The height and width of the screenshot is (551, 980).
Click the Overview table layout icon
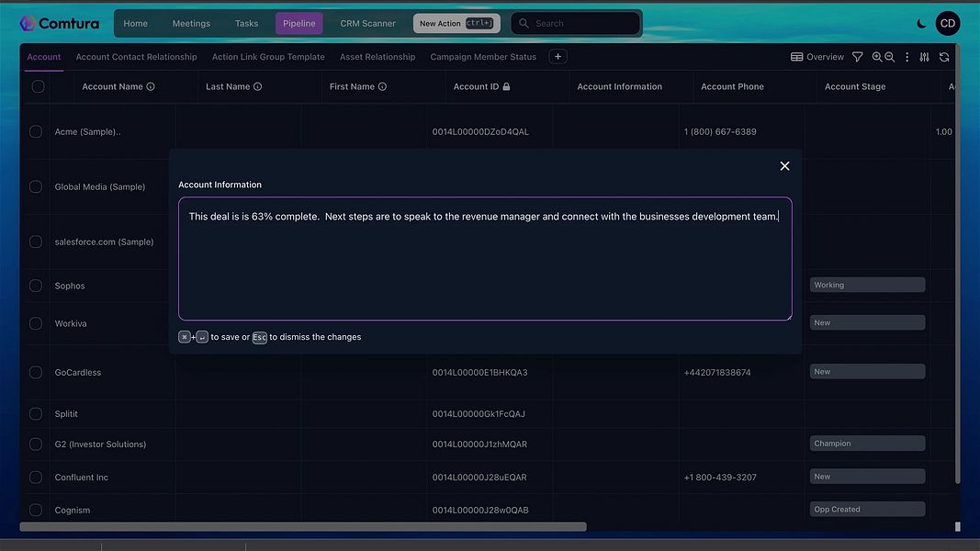point(796,57)
